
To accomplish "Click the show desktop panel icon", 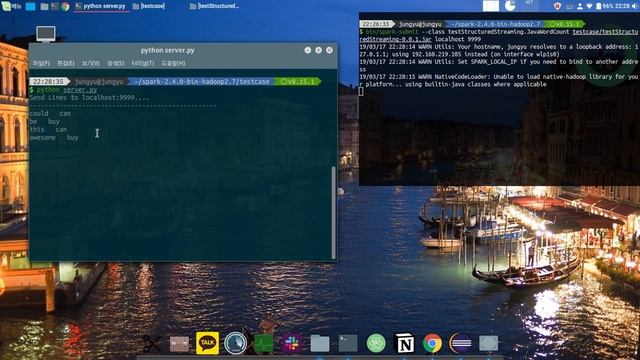I will pos(31,6).
